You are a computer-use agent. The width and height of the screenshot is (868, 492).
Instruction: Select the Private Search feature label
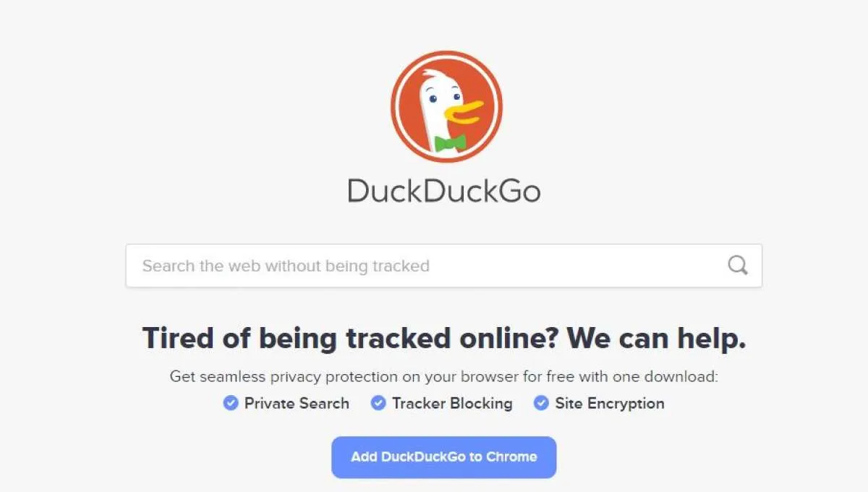click(297, 403)
